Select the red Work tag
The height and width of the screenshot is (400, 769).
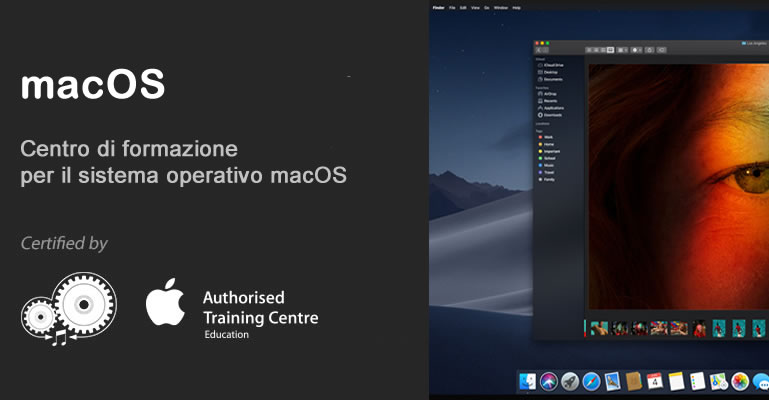click(546, 137)
